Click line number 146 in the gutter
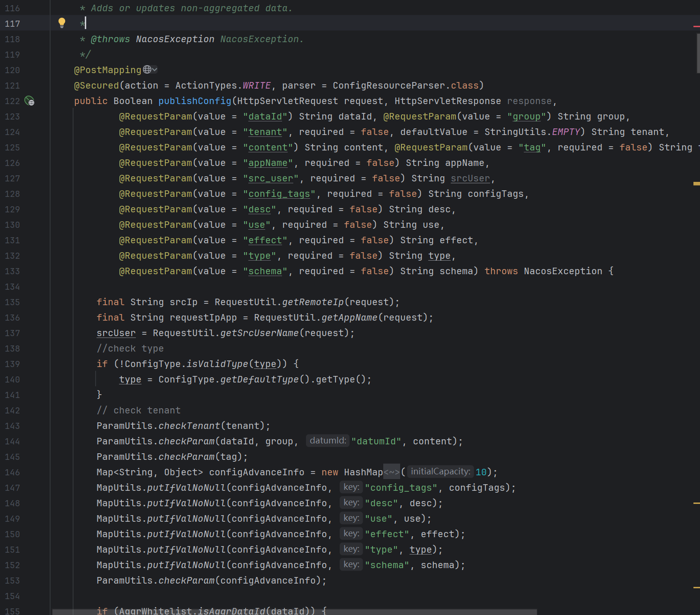The height and width of the screenshot is (615, 700). pyautogui.click(x=12, y=472)
